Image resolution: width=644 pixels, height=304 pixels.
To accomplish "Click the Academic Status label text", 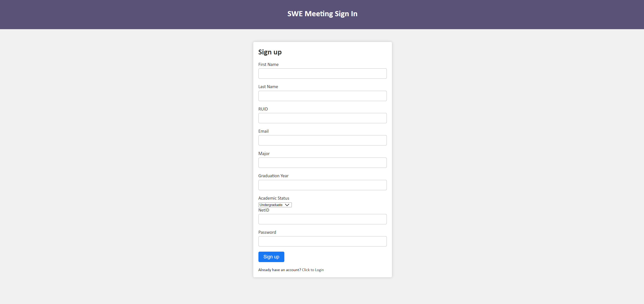I will point(273,198).
